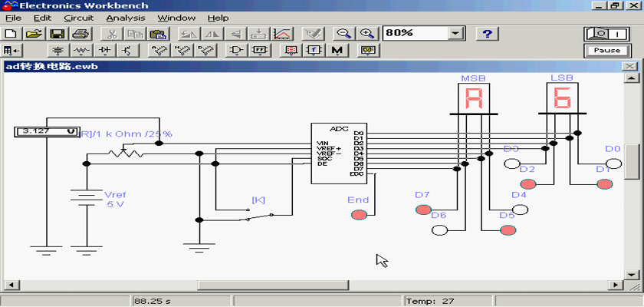Open the Diodes parts bin

point(105,50)
